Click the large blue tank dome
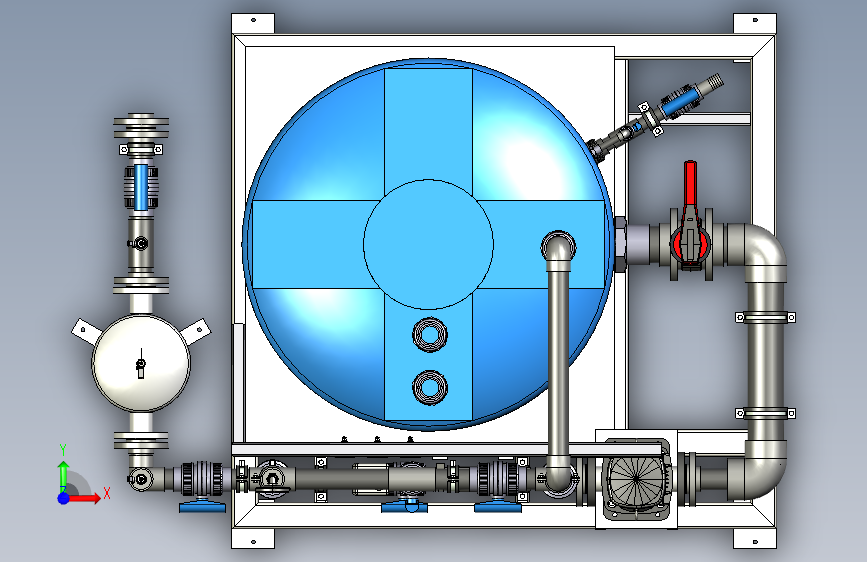Image resolution: width=867 pixels, height=562 pixels. [x=428, y=244]
